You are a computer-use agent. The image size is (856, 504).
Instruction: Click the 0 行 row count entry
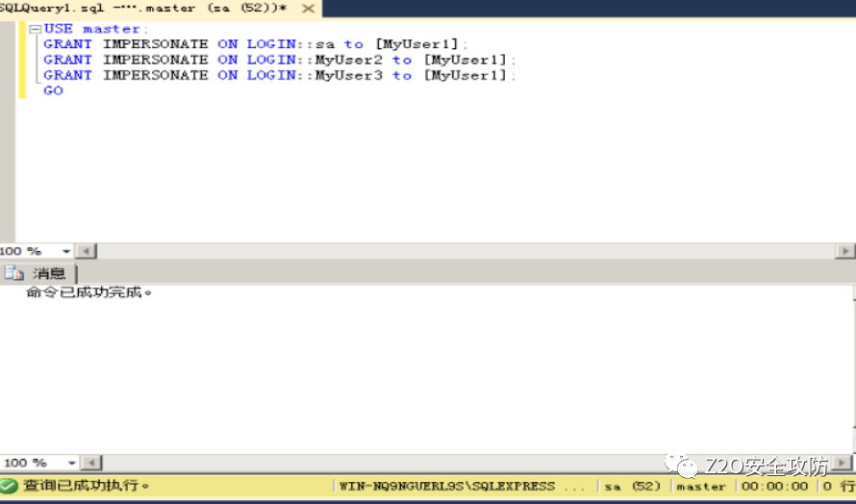(x=839, y=486)
